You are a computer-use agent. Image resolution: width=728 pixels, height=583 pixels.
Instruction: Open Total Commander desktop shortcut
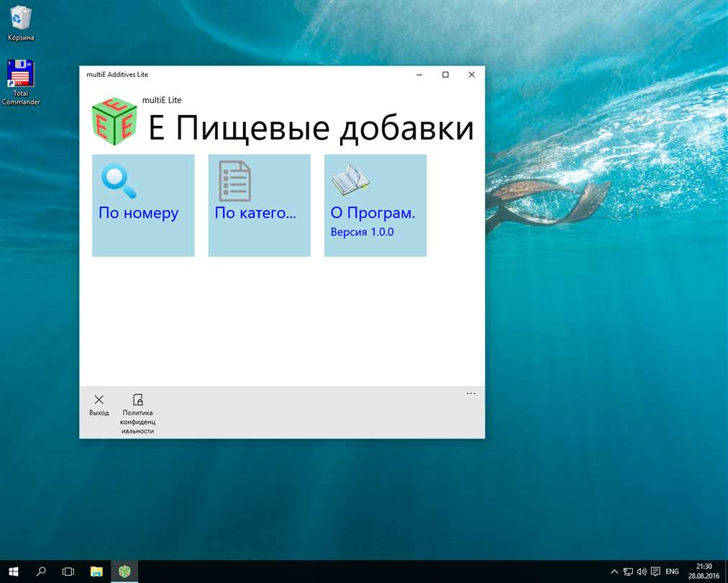tap(20, 82)
